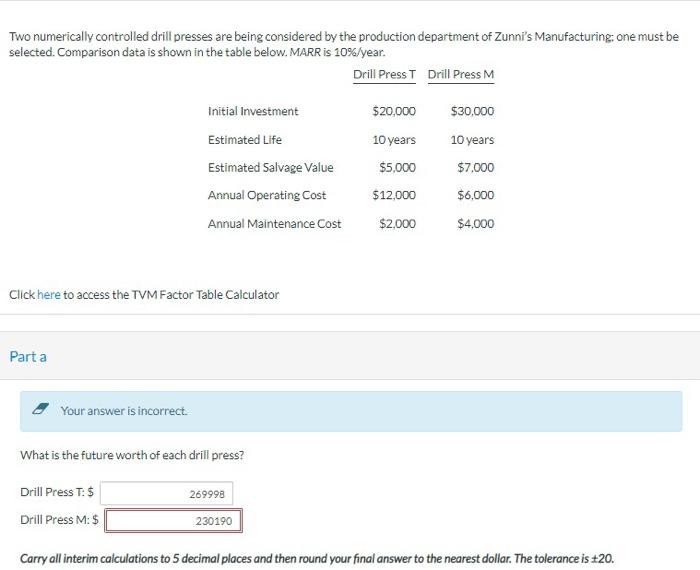Click the $7,000 salvage value
Image resolution: width=700 pixels, height=570 pixels.
(x=475, y=167)
